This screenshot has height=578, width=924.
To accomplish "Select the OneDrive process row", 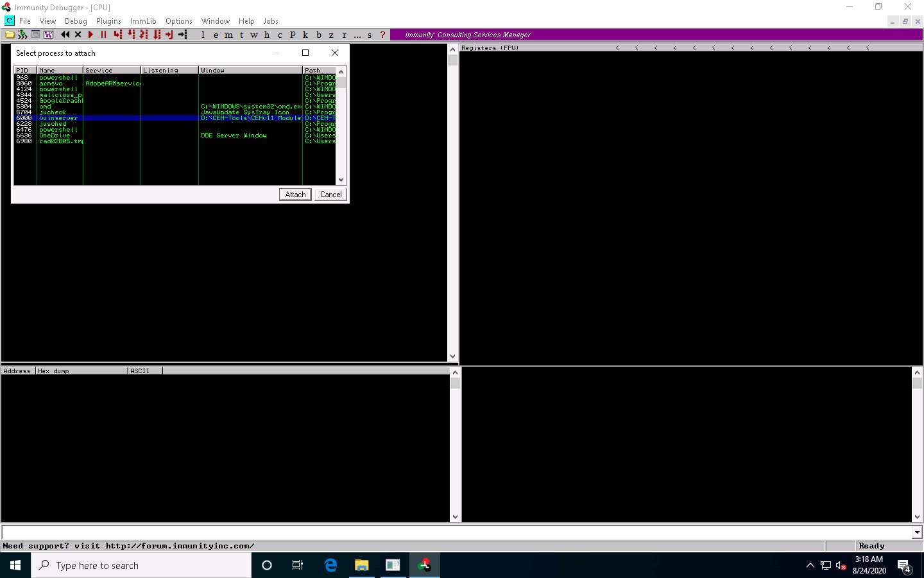I will 175,136.
